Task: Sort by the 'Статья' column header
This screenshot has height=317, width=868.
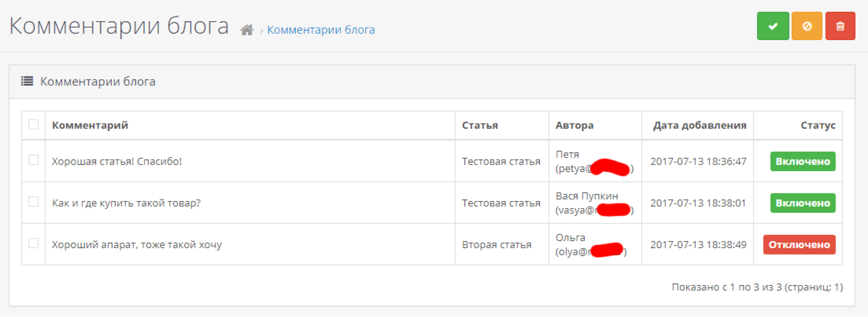Action: point(480,125)
